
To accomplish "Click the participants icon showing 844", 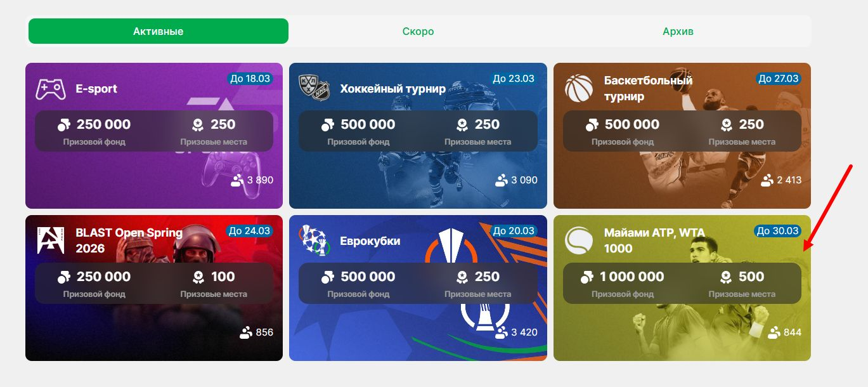I will pyautogui.click(x=774, y=332).
